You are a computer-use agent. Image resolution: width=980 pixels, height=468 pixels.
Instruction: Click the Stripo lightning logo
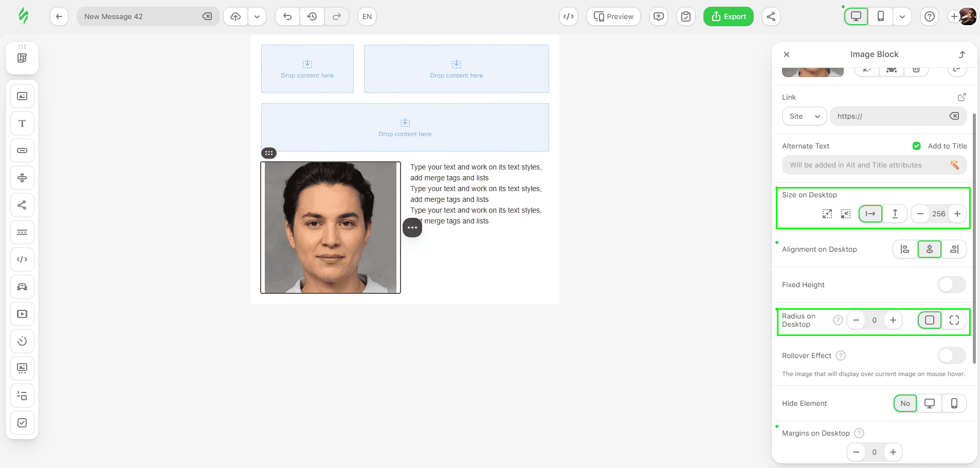pos(23,16)
